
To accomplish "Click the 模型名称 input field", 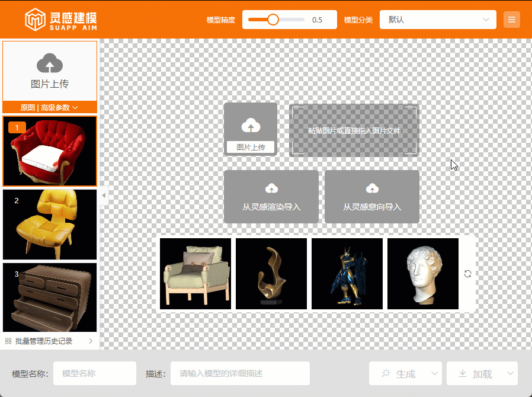I will coord(95,374).
